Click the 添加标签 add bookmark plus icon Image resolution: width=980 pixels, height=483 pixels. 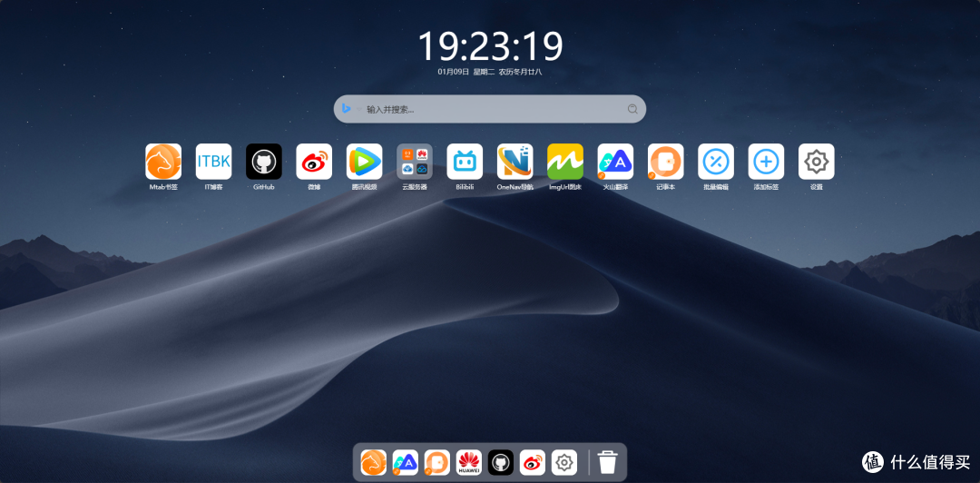click(766, 162)
